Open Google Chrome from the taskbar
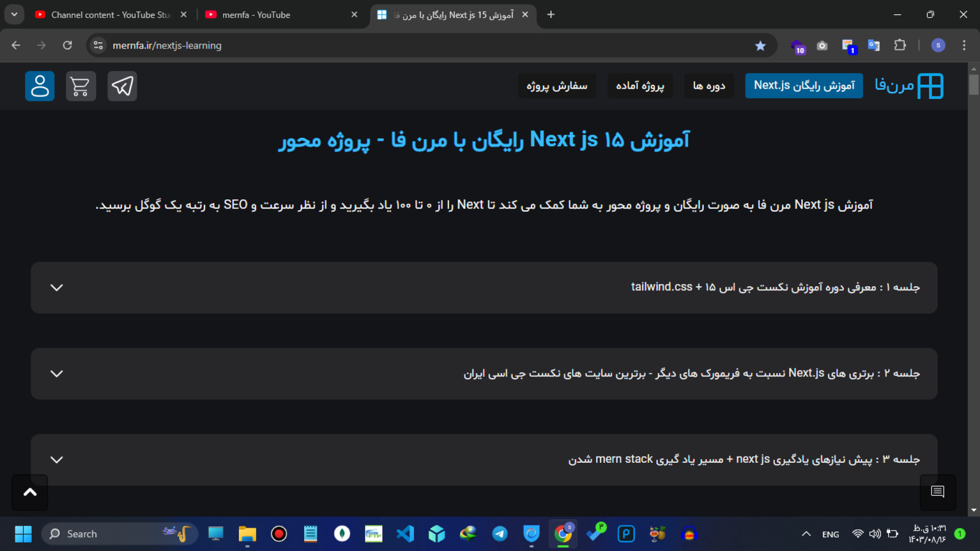Image resolution: width=980 pixels, height=551 pixels. pos(563,534)
